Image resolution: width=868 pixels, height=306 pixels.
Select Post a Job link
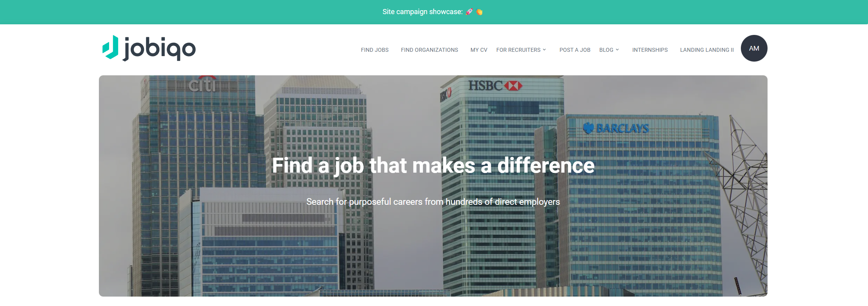click(x=575, y=50)
